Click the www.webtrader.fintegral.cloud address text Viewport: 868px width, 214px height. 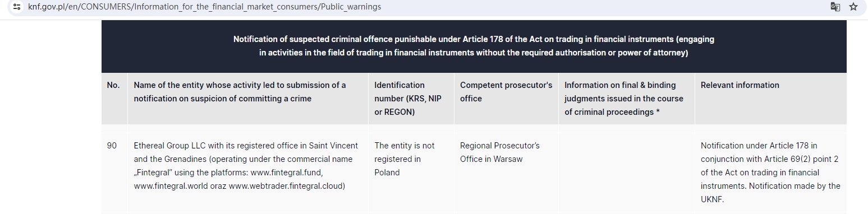coord(287,186)
